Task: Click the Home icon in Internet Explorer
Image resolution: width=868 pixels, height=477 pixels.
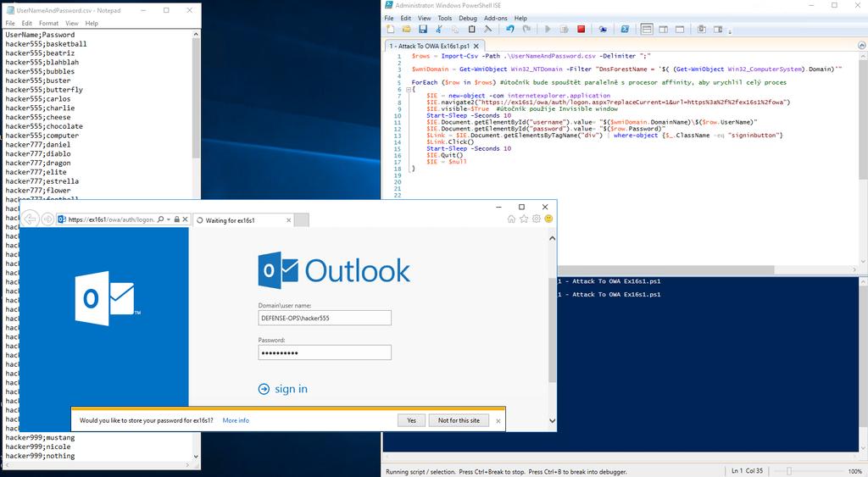Action: point(511,219)
